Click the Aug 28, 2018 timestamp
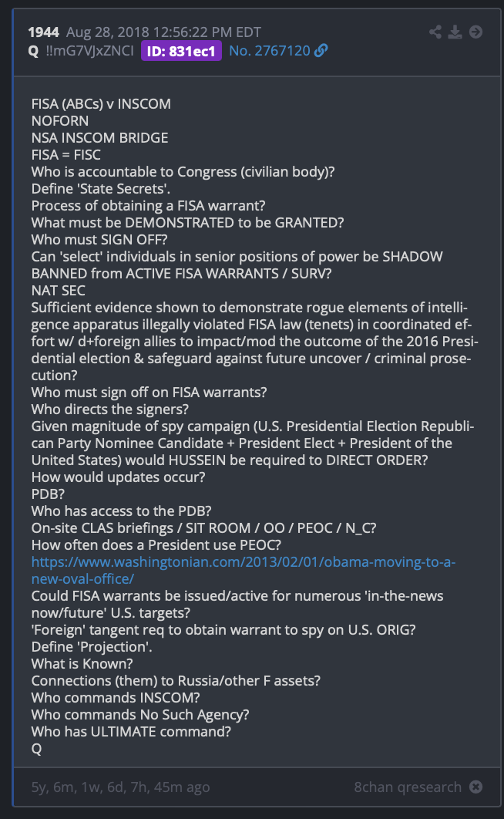This screenshot has width=504, height=819. (163, 32)
